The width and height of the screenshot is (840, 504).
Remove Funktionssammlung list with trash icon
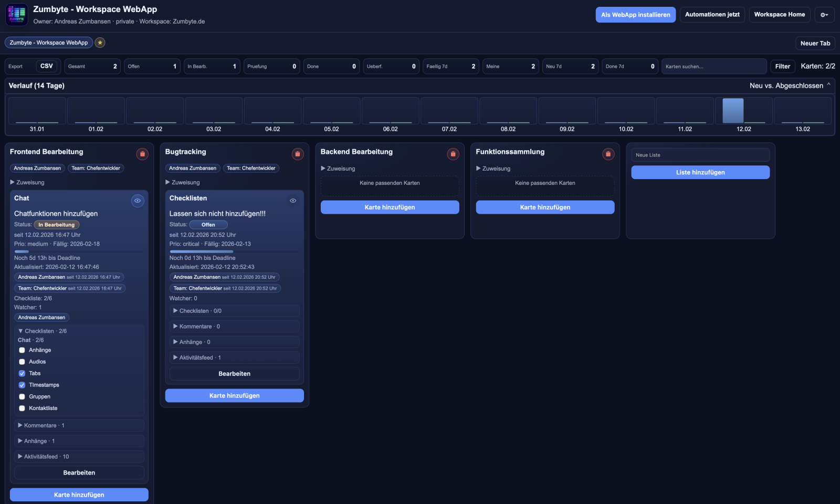tap(608, 154)
